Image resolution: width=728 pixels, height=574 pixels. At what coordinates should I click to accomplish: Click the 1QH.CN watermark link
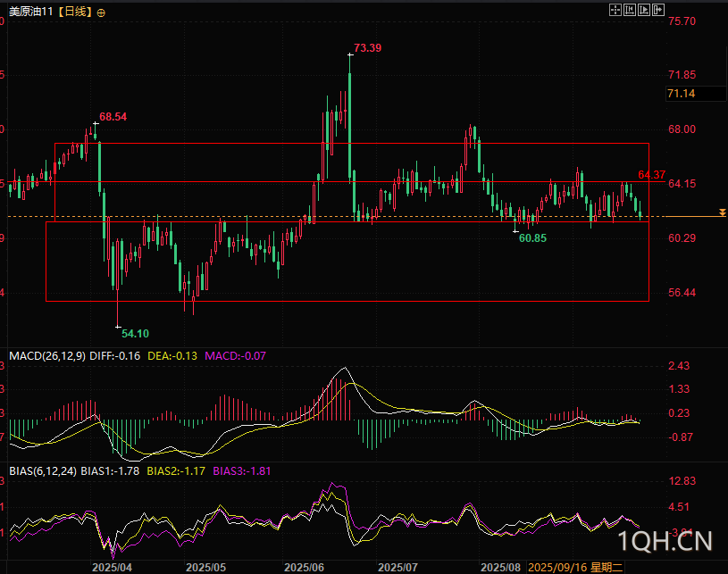coord(665,541)
